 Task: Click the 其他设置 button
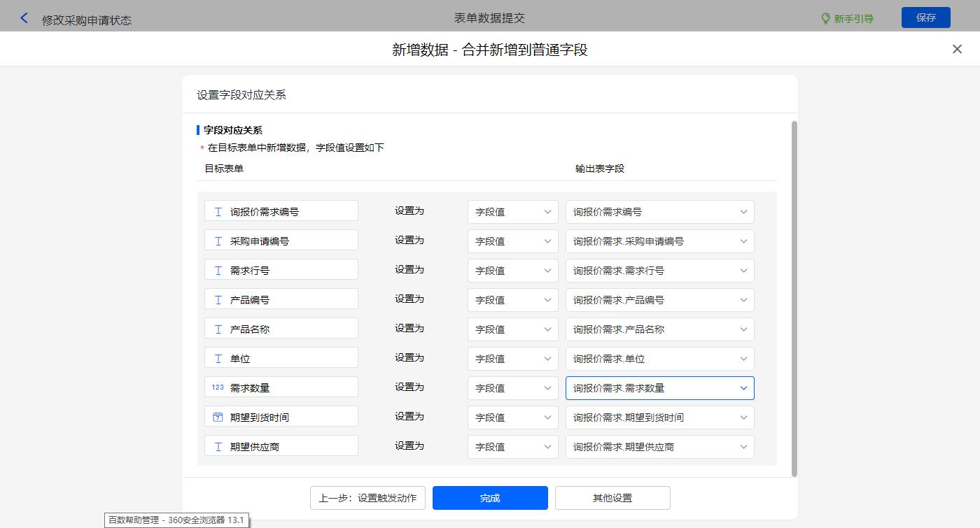pos(612,498)
